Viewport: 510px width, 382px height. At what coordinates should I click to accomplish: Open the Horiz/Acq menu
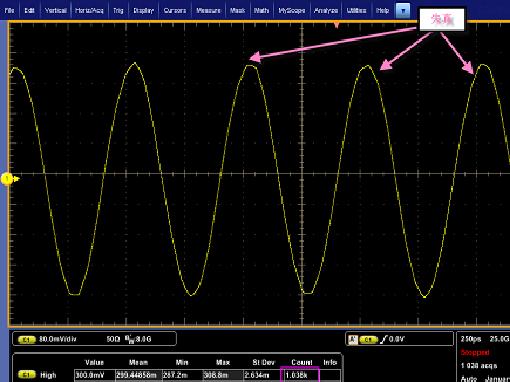89,11
